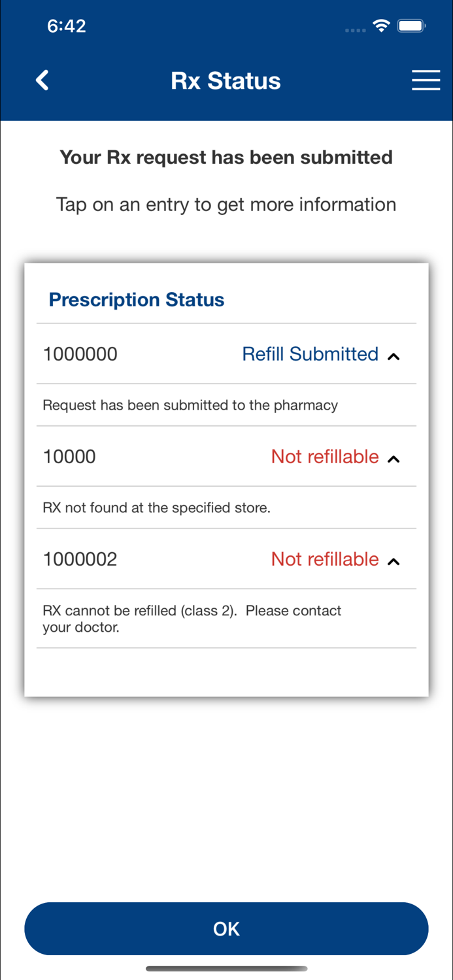Tap the home indicator bar
The image size is (453, 980).
226,969
